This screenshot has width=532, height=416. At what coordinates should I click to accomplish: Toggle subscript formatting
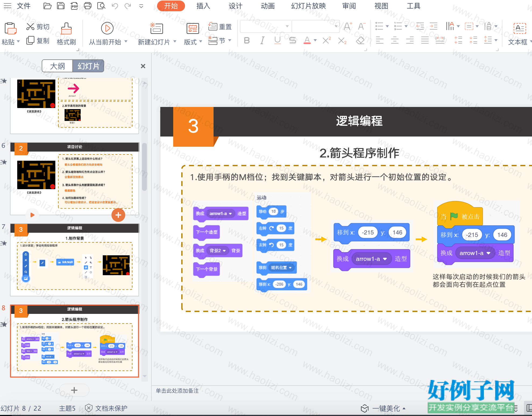[342, 41]
